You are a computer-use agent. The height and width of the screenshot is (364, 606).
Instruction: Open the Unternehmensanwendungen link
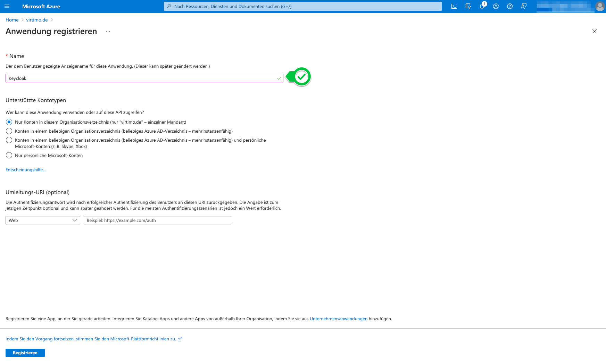coord(338,318)
